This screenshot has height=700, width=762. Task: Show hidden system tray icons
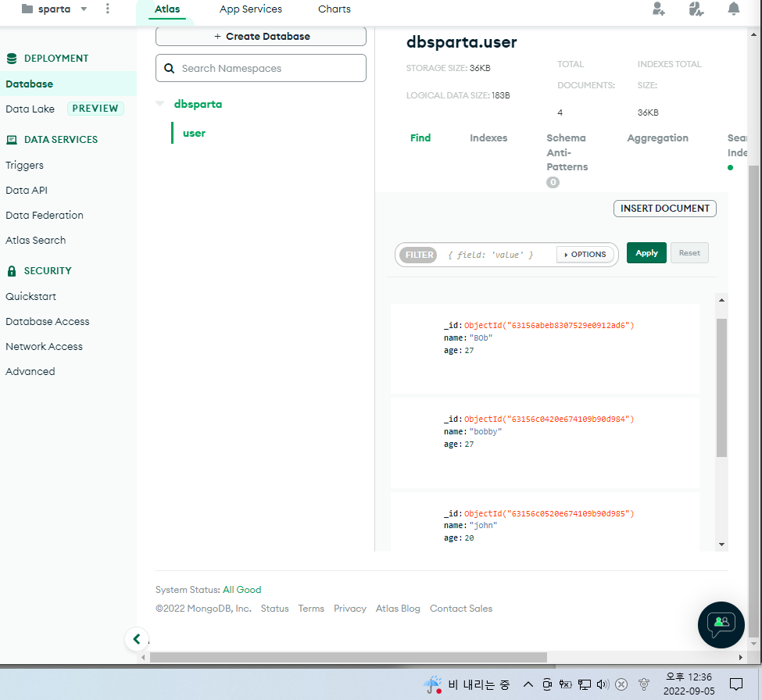[x=528, y=684]
